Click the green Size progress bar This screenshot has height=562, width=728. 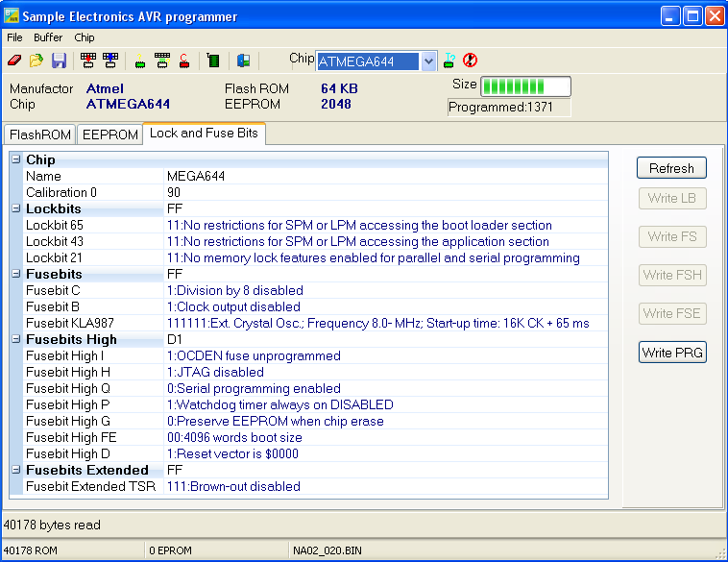point(524,86)
